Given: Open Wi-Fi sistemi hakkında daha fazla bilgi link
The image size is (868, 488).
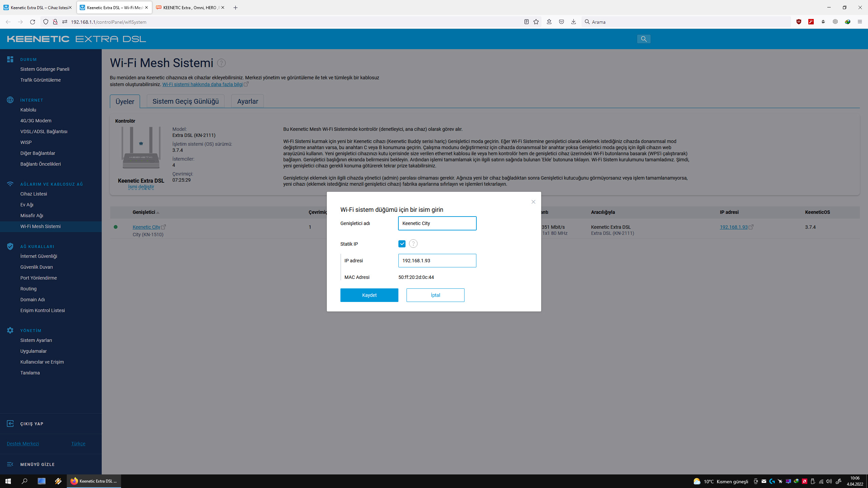Looking at the screenshot, I should [x=202, y=84].
